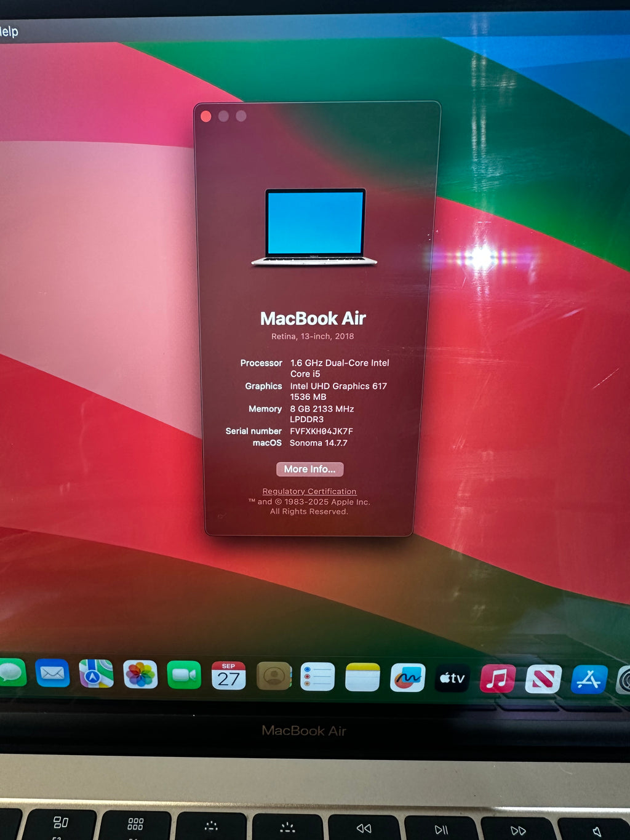Launch Freeform from the dock
Screen dimensions: 630x840
tap(407, 678)
